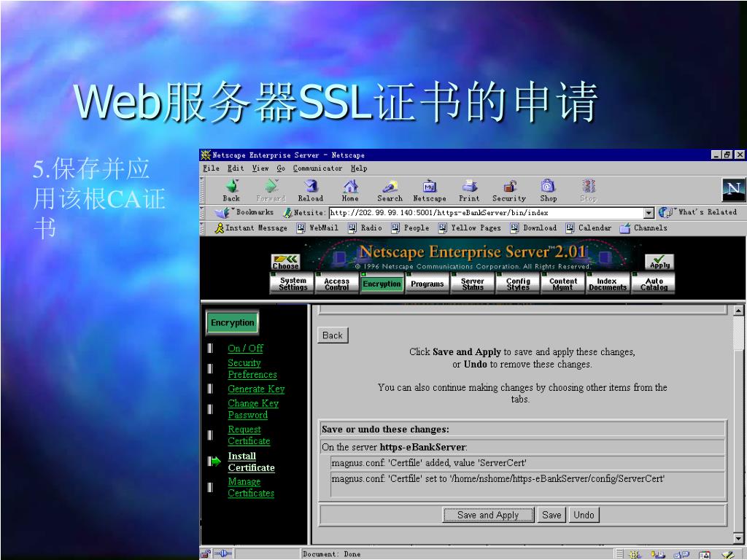This screenshot has height=560, width=747.
Task: Click the scrollbar up arrow
Action: tap(738, 311)
